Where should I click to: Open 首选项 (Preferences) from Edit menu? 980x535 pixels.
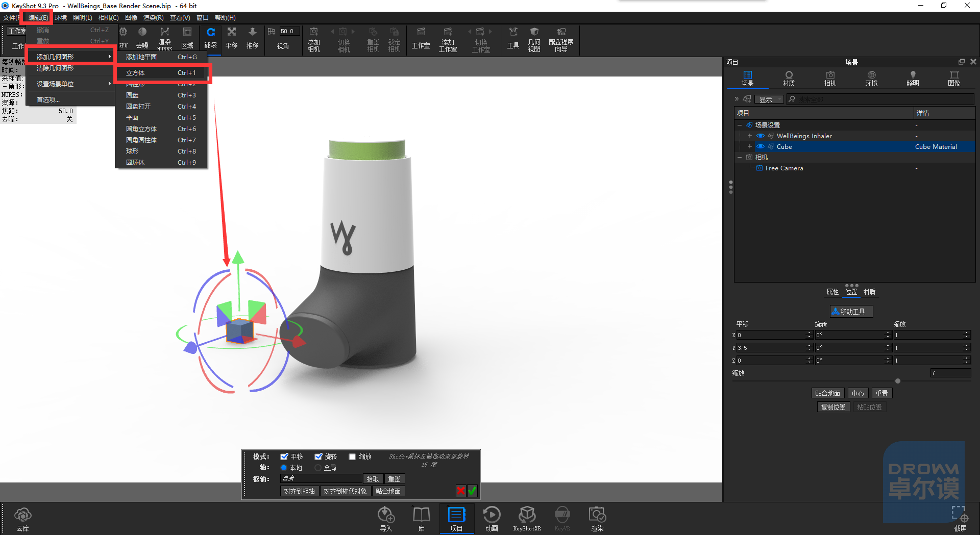pos(70,100)
